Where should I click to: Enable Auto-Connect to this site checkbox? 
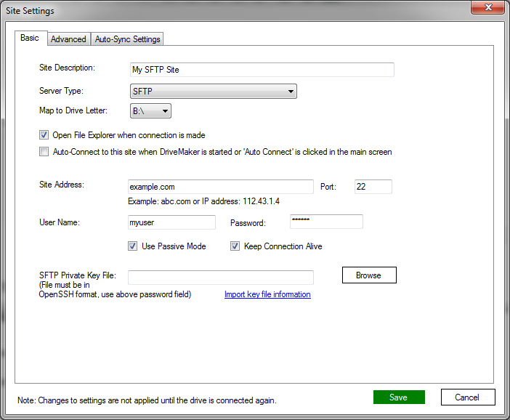click(44, 153)
